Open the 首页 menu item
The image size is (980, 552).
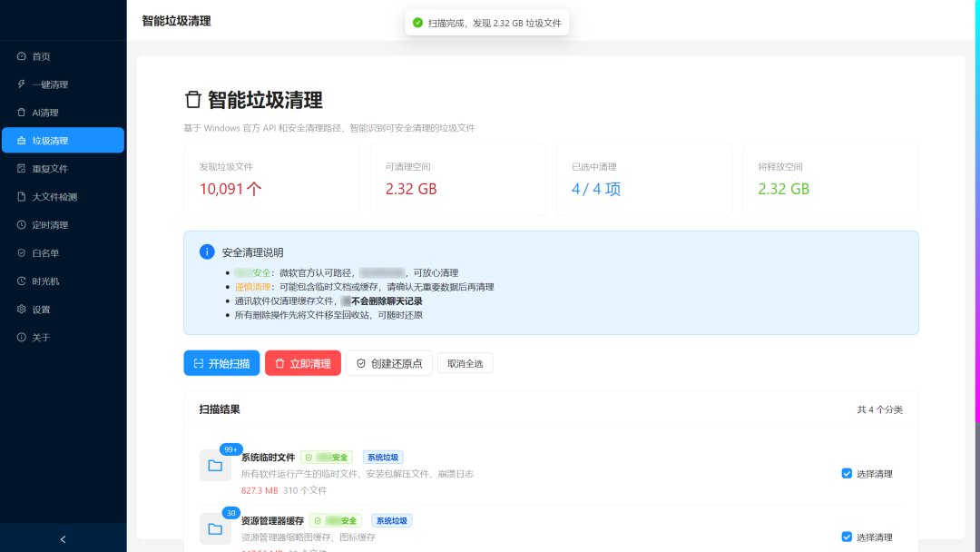(64, 56)
